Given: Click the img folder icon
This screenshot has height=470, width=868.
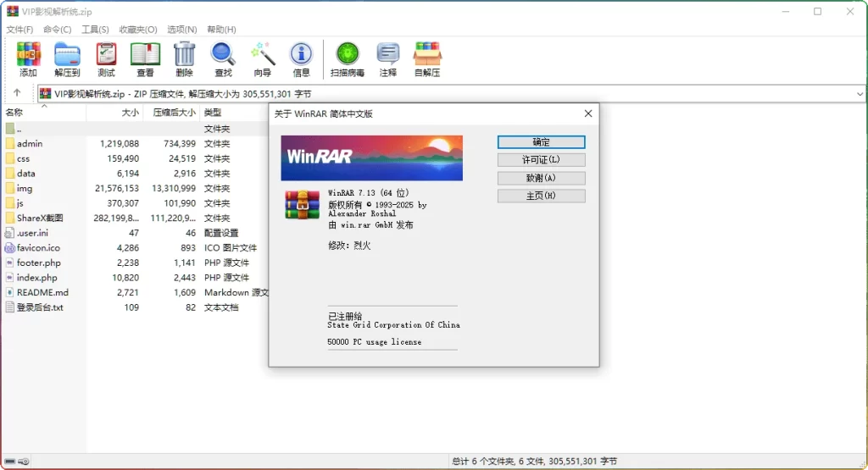Looking at the screenshot, I should coord(10,189).
